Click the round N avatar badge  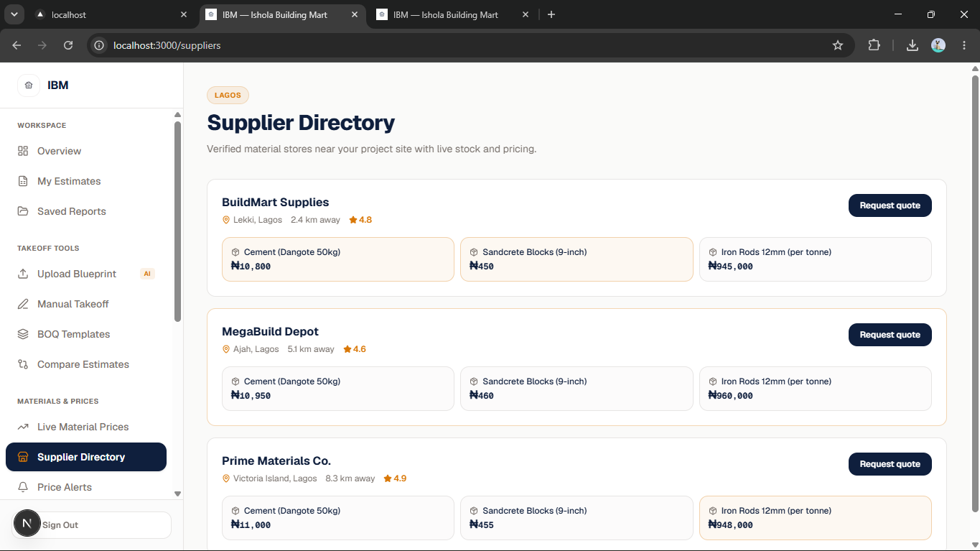tap(27, 524)
